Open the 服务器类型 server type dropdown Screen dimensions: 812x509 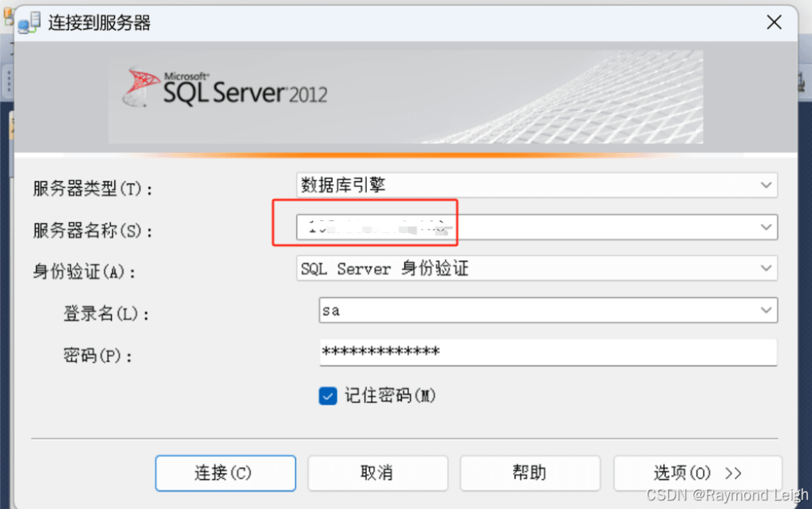[x=766, y=185]
